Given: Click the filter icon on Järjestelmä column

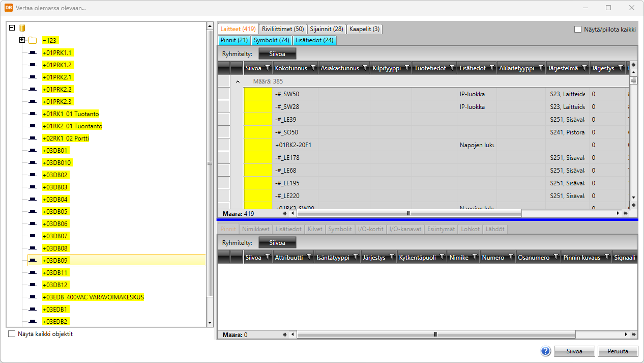Looking at the screenshot, I should pos(583,68).
